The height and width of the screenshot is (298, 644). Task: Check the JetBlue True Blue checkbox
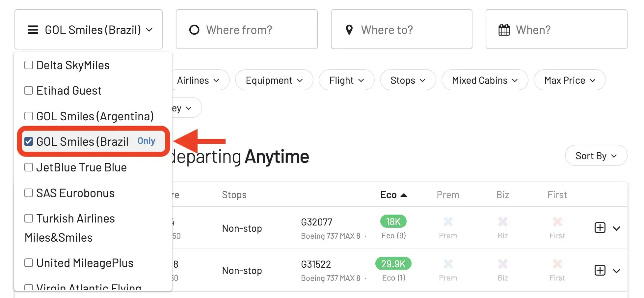click(x=29, y=167)
